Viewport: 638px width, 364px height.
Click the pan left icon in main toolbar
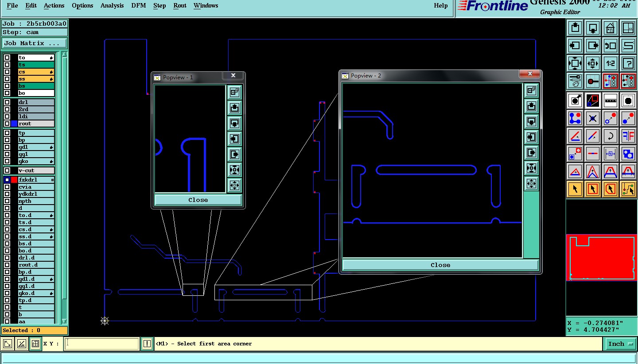(x=575, y=46)
